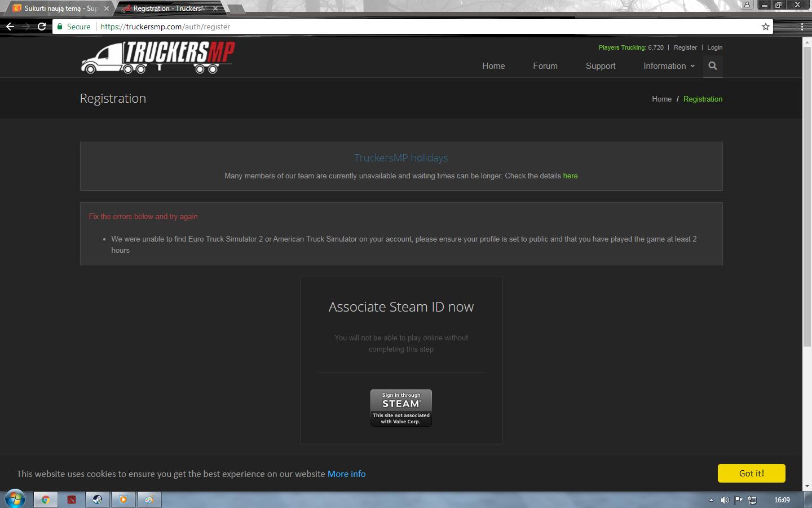Viewport: 812px width, 508px height.
Task: Open the Forum navigation item
Action: coord(545,66)
